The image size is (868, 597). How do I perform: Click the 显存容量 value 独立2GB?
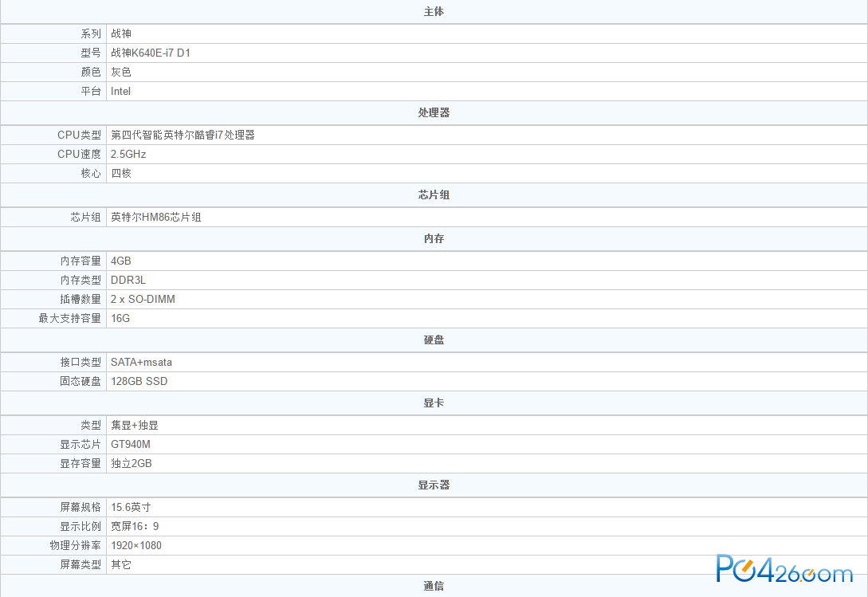132,464
